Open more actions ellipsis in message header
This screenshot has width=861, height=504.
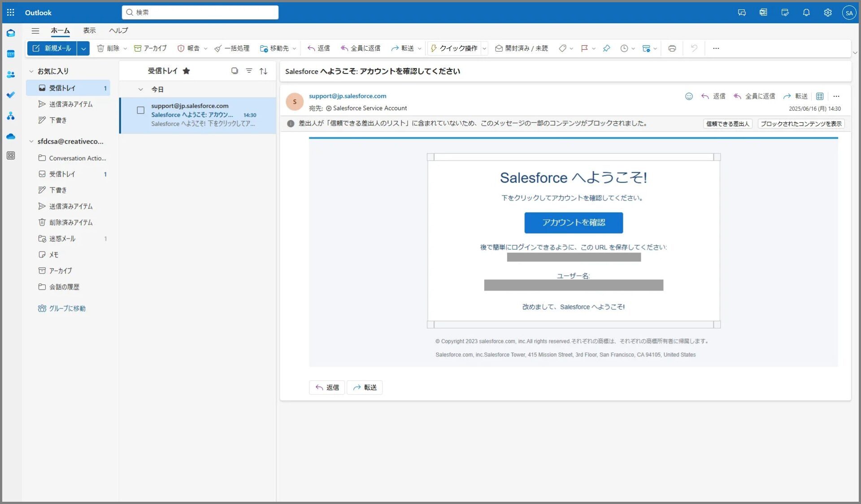(x=836, y=96)
